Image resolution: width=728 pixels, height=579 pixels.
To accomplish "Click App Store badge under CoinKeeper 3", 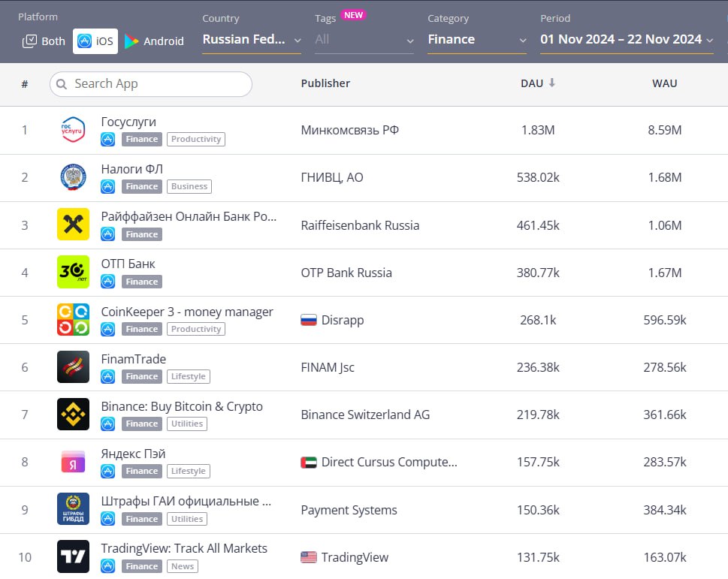I will pyautogui.click(x=107, y=329).
